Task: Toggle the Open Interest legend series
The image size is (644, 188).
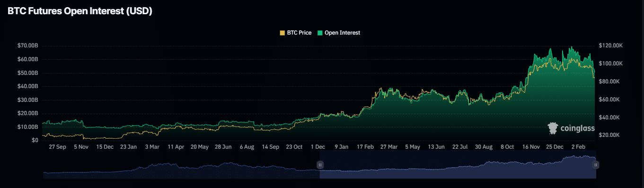Action: coord(339,33)
